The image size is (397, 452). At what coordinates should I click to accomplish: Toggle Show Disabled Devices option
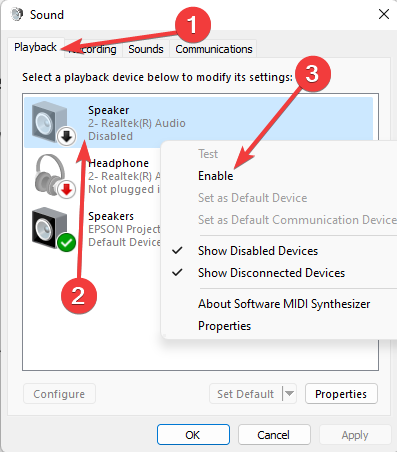258,251
